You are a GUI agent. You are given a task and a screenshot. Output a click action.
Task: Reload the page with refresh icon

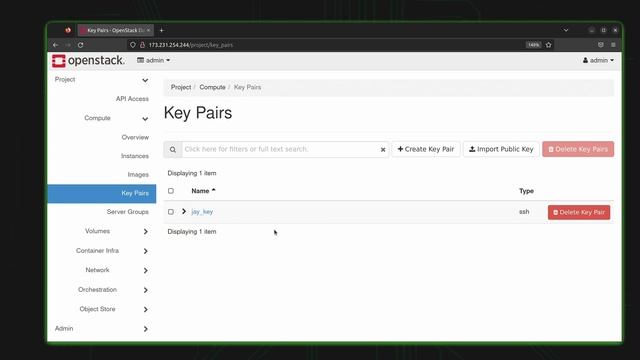[81, 45]
